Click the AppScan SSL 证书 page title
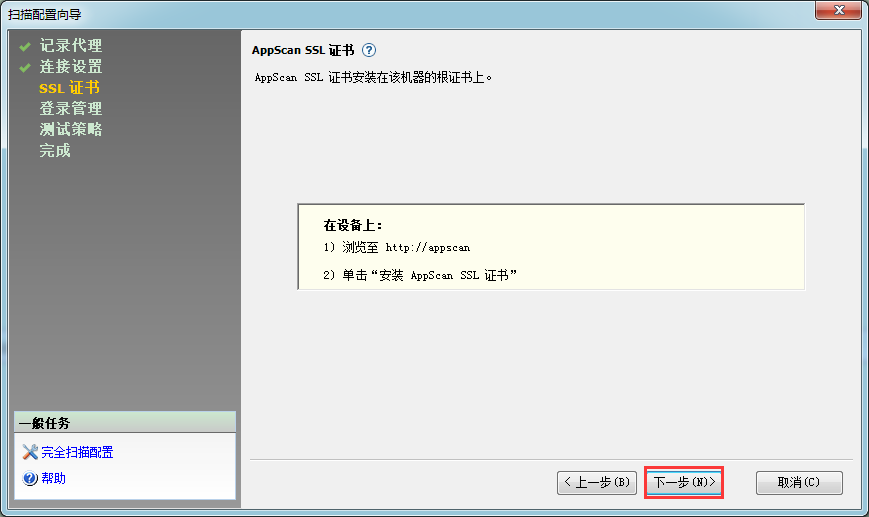This screenshot has height=517, width=869. pos(303,50)
